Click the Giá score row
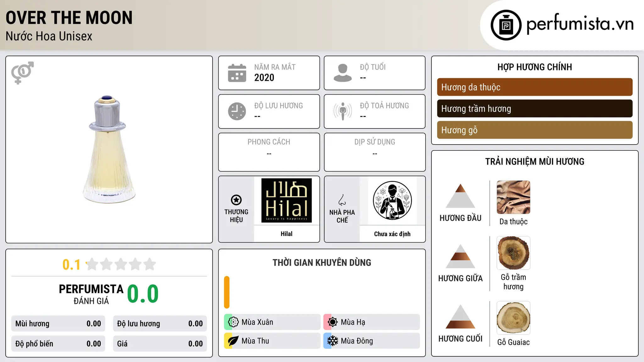The height and width of the screenshot is (362, 644). 160,344
